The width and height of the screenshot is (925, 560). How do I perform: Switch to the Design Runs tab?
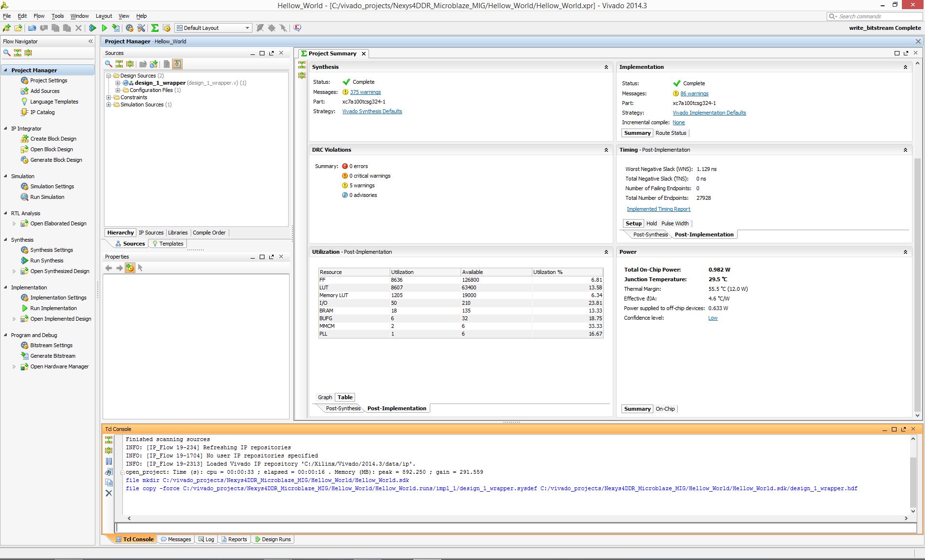point(272,539)
